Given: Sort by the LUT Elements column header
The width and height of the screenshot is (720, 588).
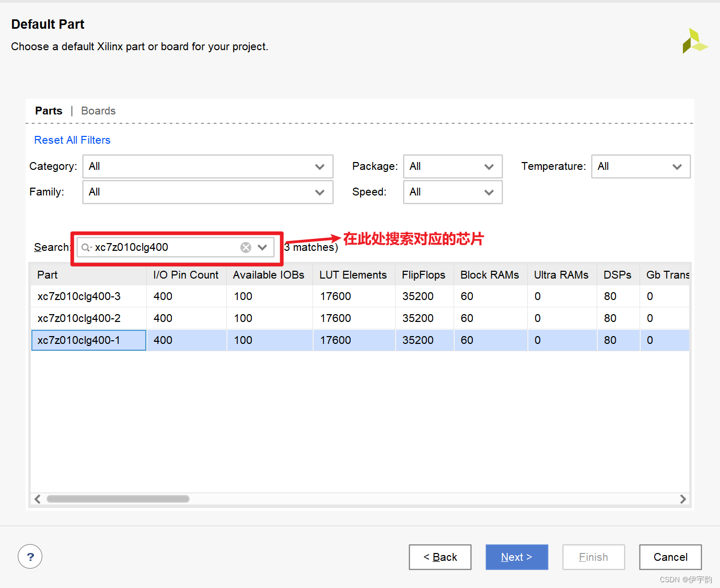Looking at the screenshot, I should [x=354, y=275].
